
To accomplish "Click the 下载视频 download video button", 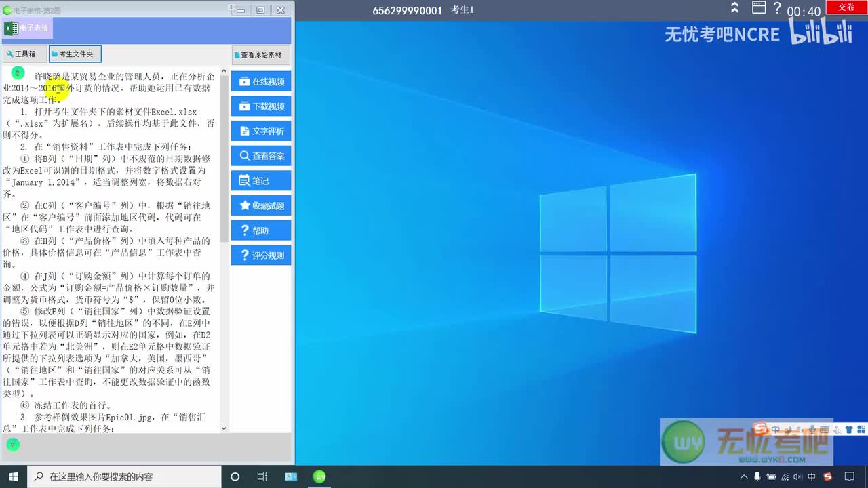I will pos(261,106).
